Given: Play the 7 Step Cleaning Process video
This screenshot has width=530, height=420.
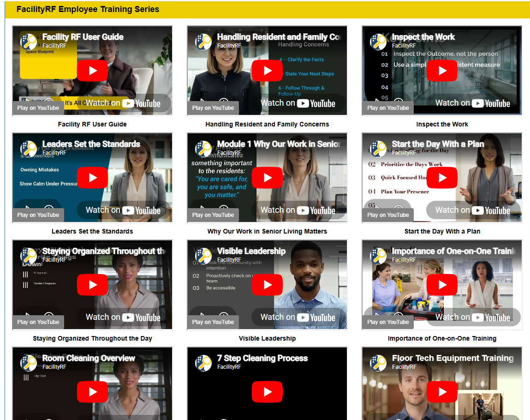Looking at the screenshot, I should coord(267,392).
